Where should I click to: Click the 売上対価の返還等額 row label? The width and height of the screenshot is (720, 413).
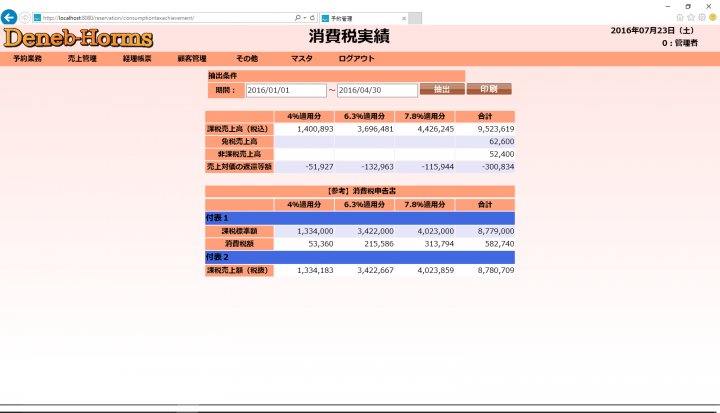pos(239,167)
